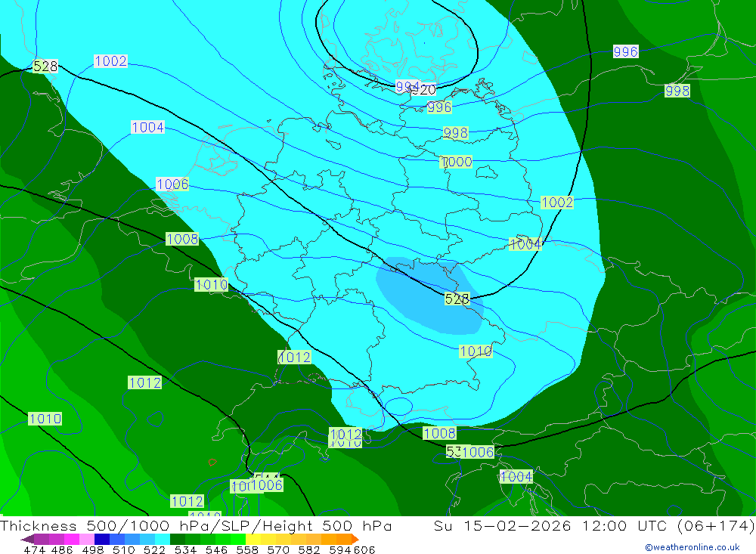Click the '528' contour label at top left
The image size is (756, 554).
click(45, 66)
